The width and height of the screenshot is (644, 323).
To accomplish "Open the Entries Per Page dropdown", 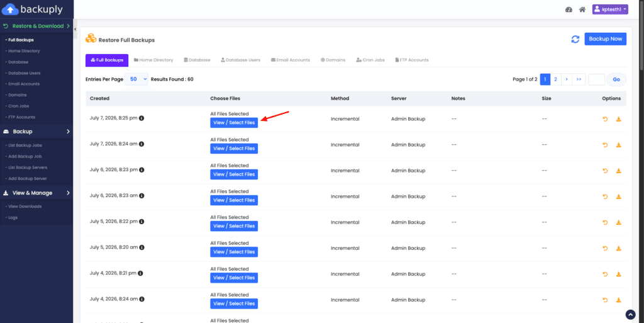I will (x=136, y=79).
